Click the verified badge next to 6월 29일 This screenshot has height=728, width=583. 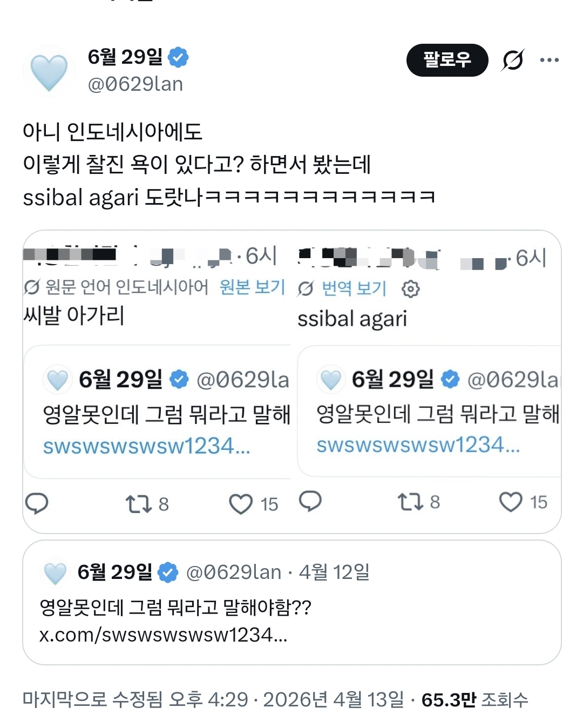coord(178,57)
